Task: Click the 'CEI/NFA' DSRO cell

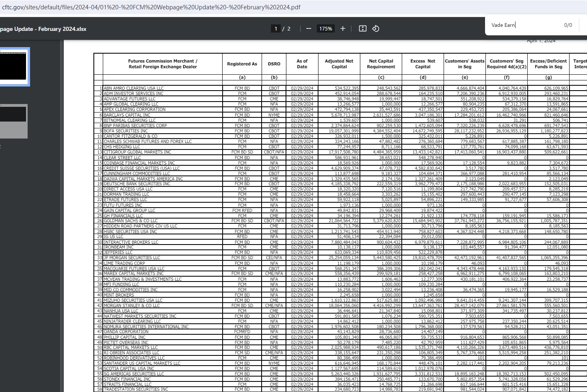Action: coord(274,258)
